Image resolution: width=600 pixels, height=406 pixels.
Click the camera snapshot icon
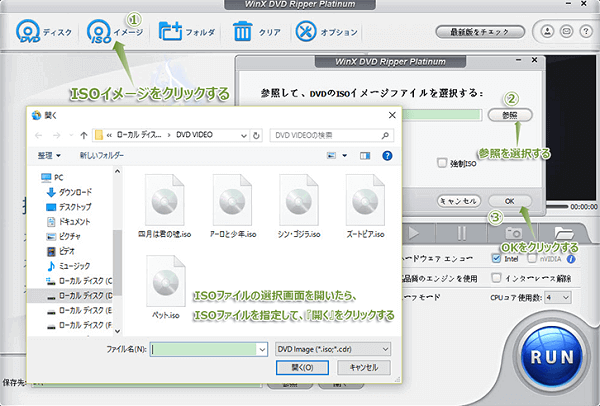click(x=513, y=233)
